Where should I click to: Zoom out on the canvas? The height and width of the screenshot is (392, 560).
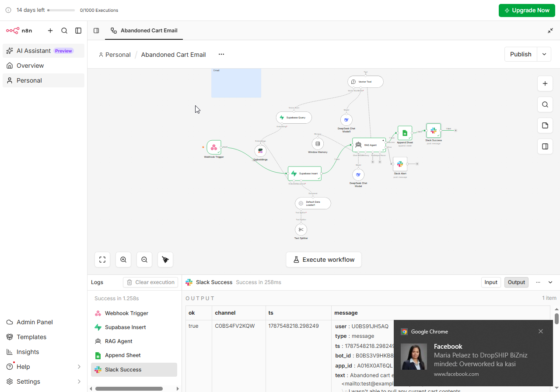[144, 260]
